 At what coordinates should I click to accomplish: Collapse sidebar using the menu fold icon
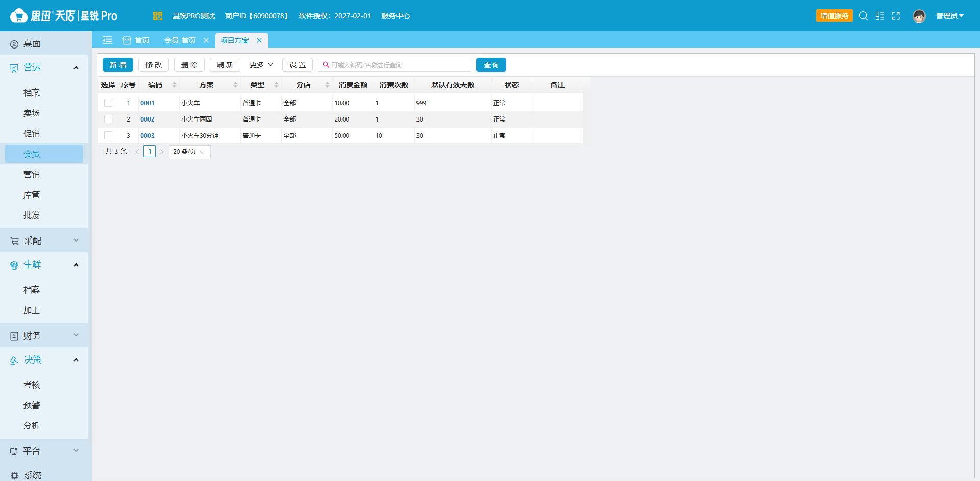click(107, 40)
